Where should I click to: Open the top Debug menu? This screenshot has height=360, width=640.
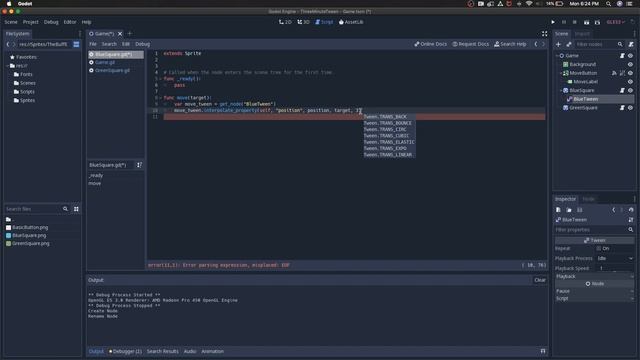click(51, 22)
